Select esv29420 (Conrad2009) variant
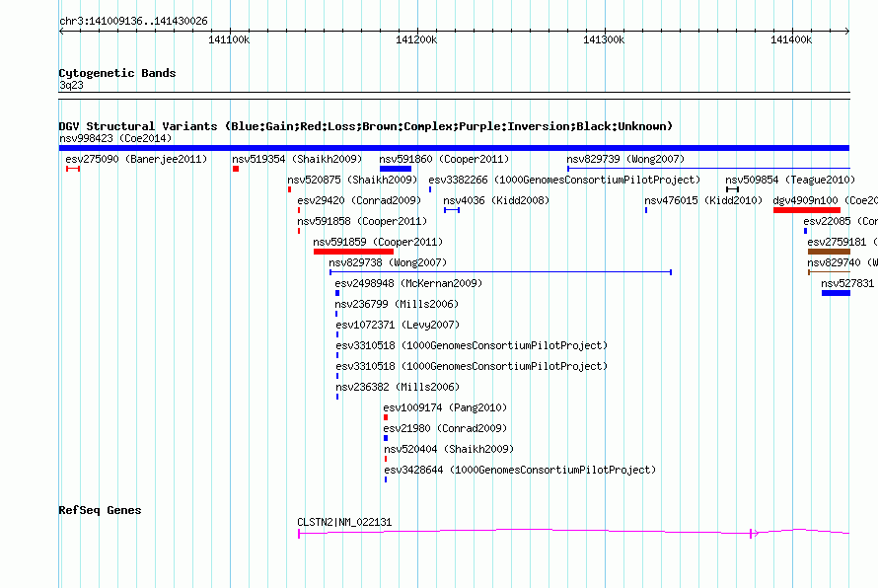 pyautogui.click(x=359, y=200)
